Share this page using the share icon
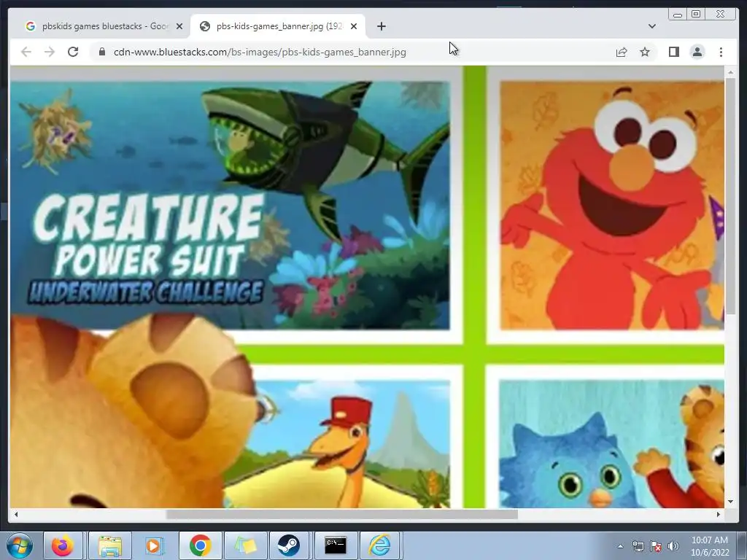This screenshot has width=747, height=560. 622,52
